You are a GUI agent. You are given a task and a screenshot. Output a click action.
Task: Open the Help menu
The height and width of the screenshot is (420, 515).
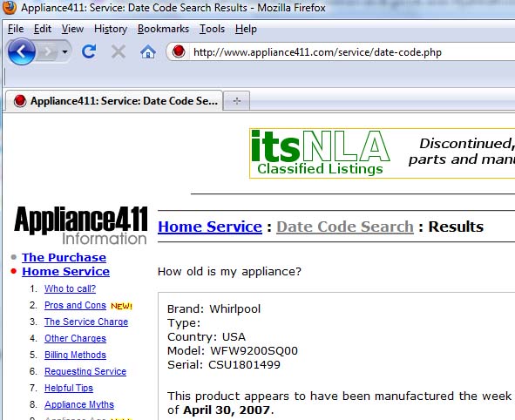click(246, 29)
